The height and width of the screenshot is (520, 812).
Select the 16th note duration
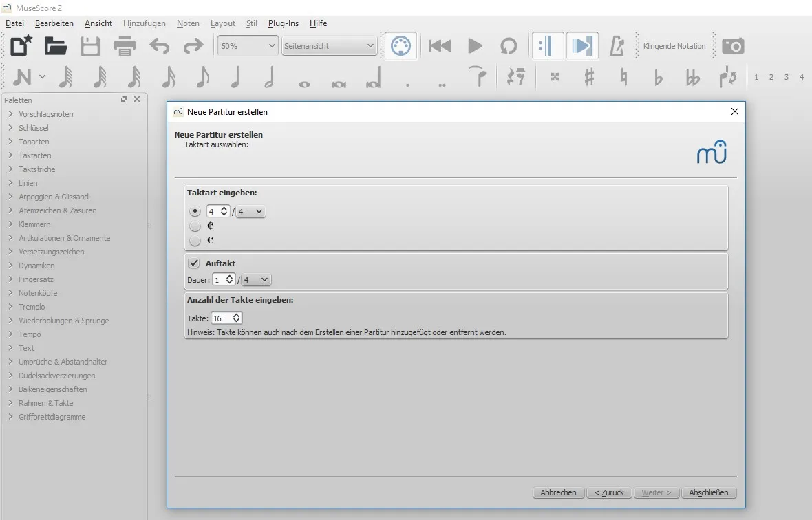(x=169, y=77)
